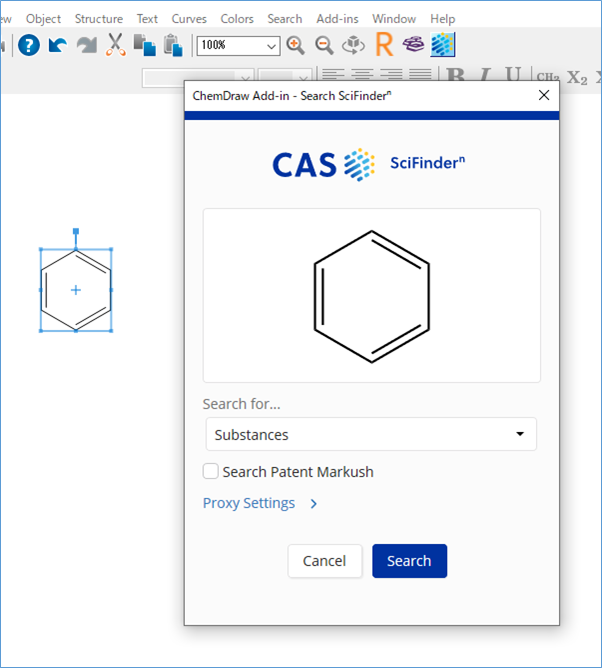Open the Text menu

coord(147,19)
